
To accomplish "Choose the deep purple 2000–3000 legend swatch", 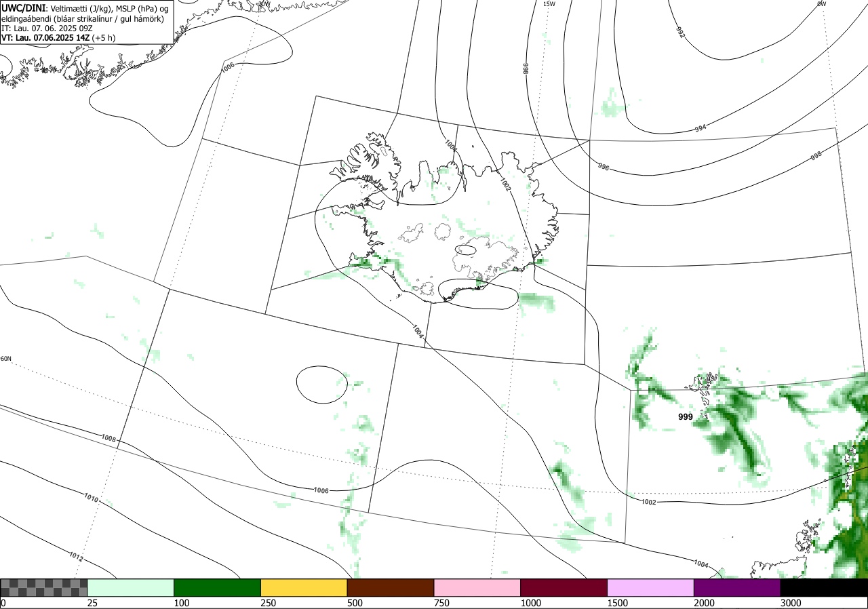I will point(737,587).
